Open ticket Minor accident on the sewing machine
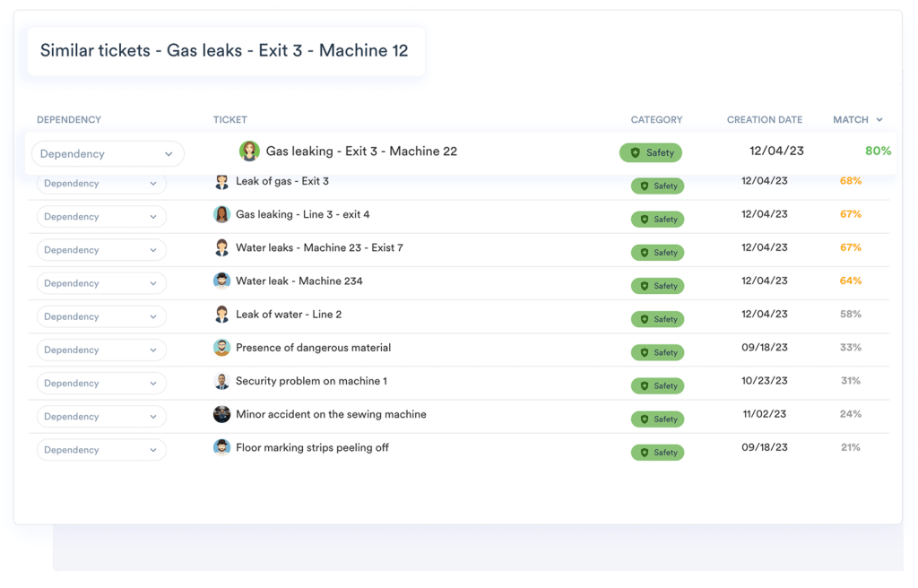 pyautogui.click(x=331, y=415)
